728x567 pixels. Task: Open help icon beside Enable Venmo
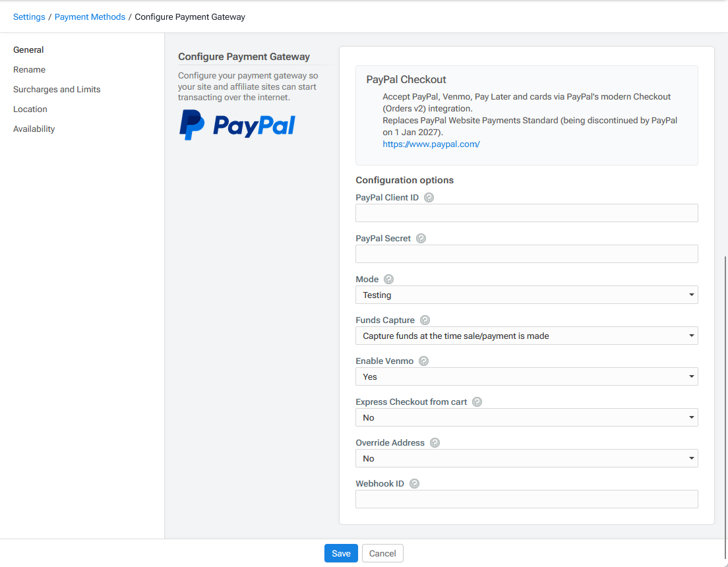pos(423,361)
